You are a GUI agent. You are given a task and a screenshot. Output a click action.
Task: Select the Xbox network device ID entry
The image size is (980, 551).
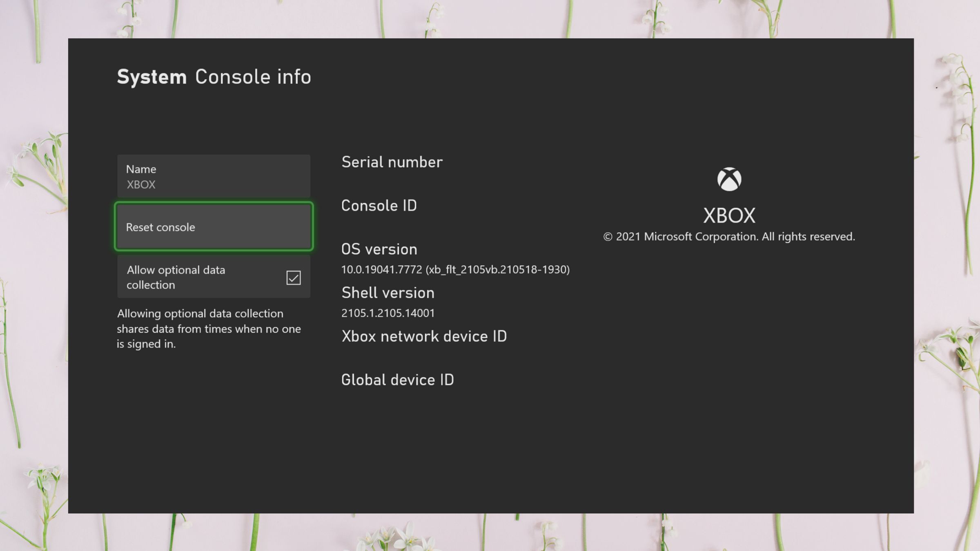pos(424,336)
